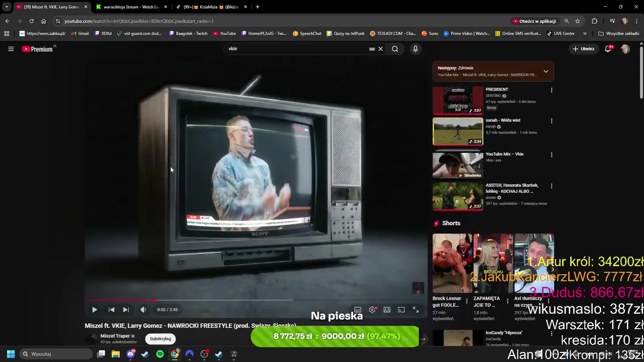Open the YouTube account avatar menu
Screen dimensions: 644x362
(625, 49)
